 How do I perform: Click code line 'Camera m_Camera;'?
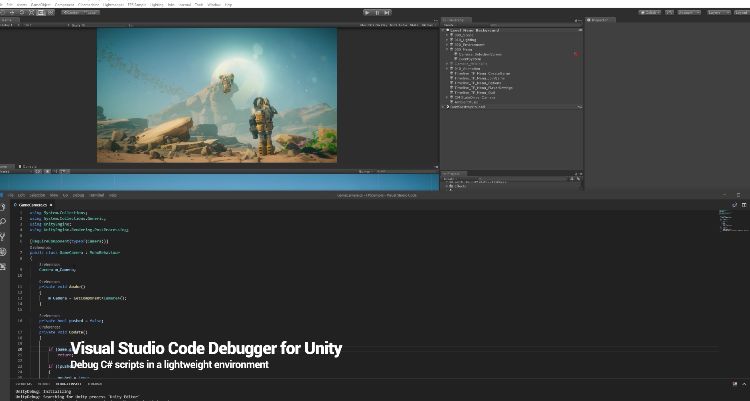click(57, 269)
